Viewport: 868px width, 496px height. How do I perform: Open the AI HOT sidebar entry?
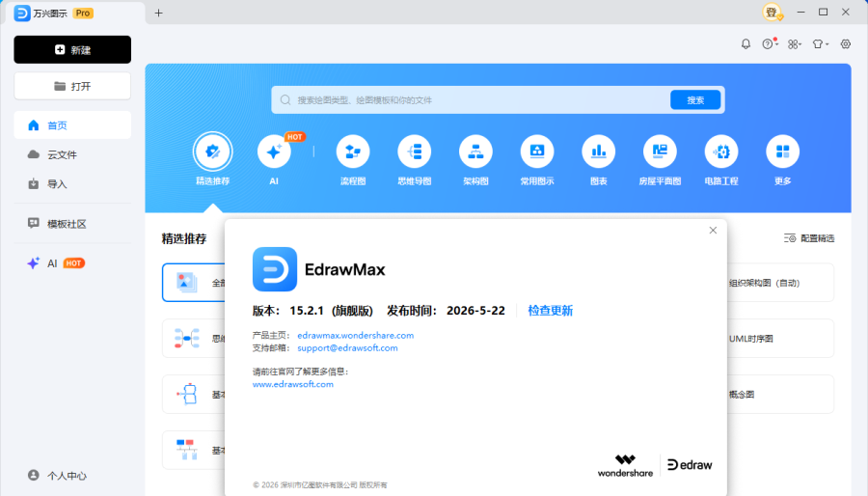click(x=72, y=263)
